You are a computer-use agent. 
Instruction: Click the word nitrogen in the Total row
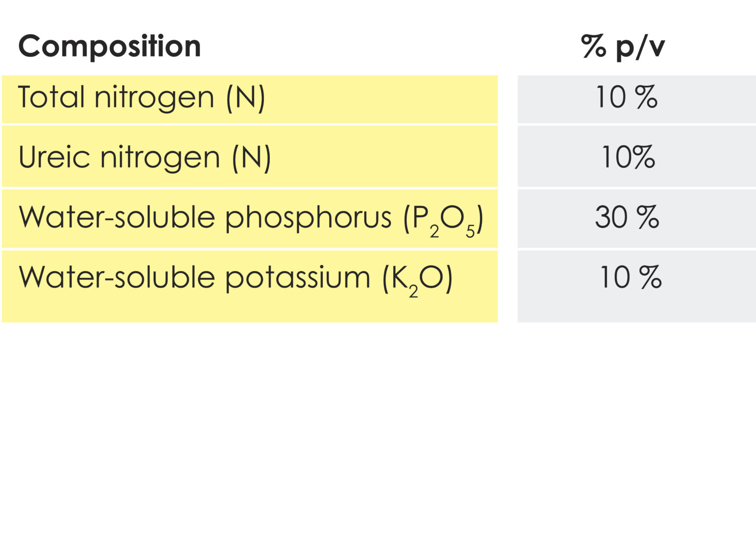(x=154, y=98)
